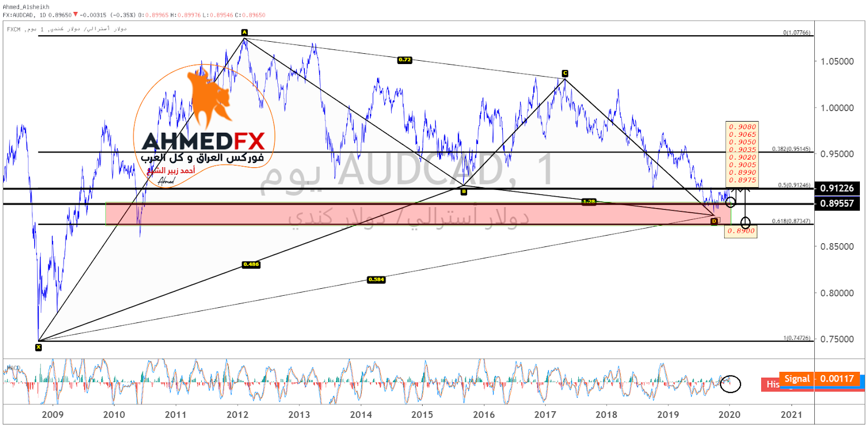Click the -0.00315 (-0.35%) change value
The height and width of the screenshot is (425, 868).
(108, 15)
